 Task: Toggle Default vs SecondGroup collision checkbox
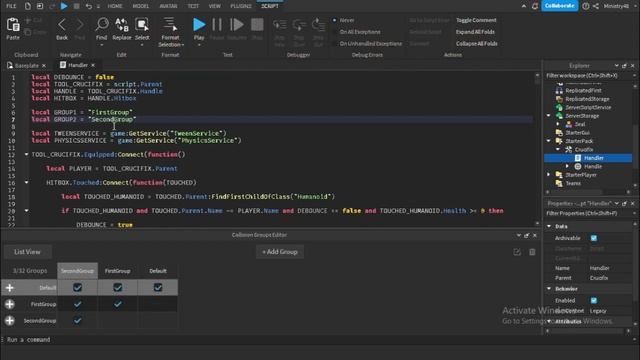pyautogui.click(x=77, y=288)
